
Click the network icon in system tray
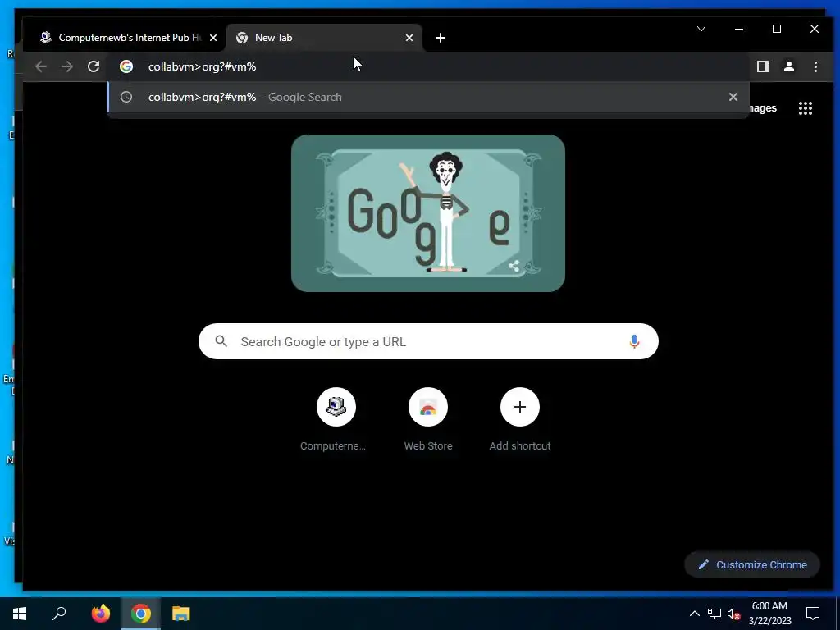click(x=714, y=614)
